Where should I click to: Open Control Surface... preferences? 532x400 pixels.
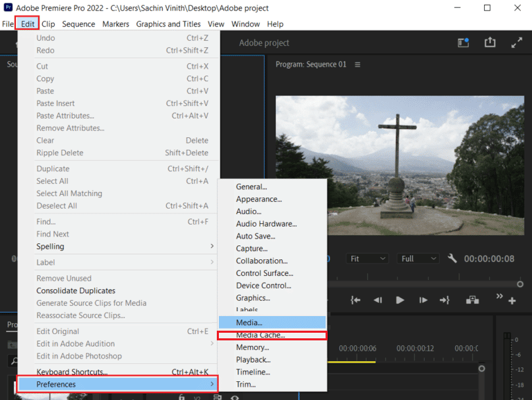272,273
